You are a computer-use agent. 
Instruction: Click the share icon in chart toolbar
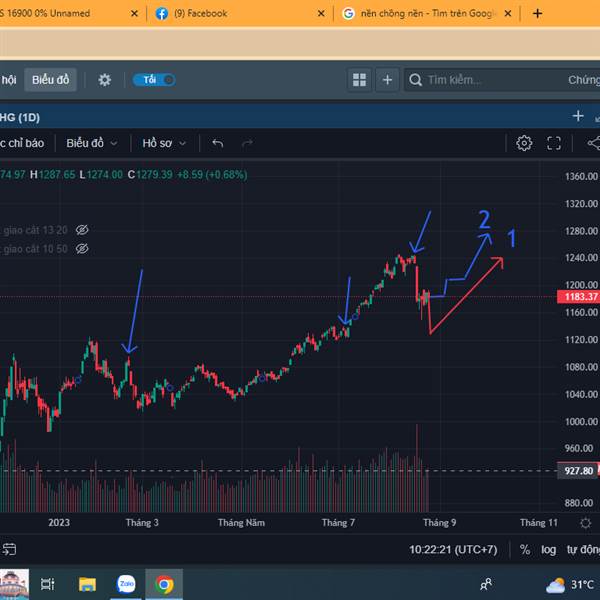point(593,143)
